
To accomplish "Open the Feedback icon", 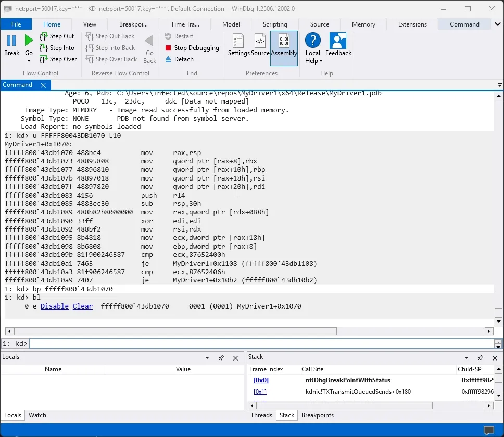I will coord(338,41).
